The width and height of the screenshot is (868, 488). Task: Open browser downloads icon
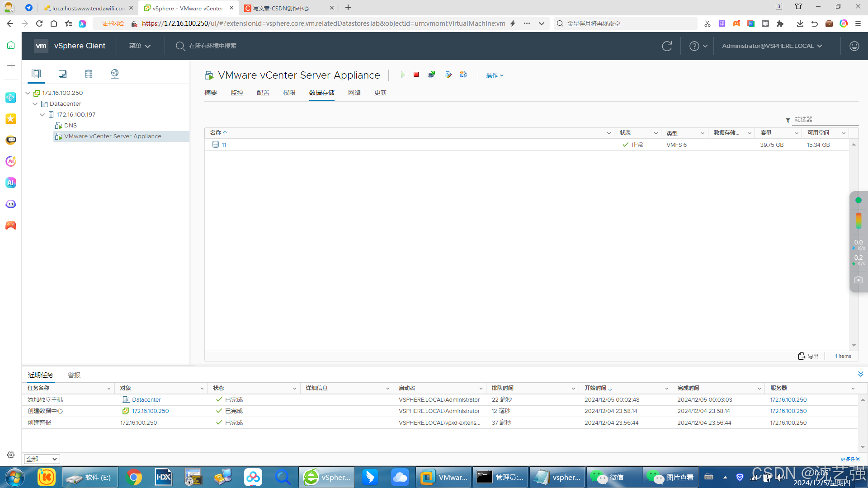[800, 23]
